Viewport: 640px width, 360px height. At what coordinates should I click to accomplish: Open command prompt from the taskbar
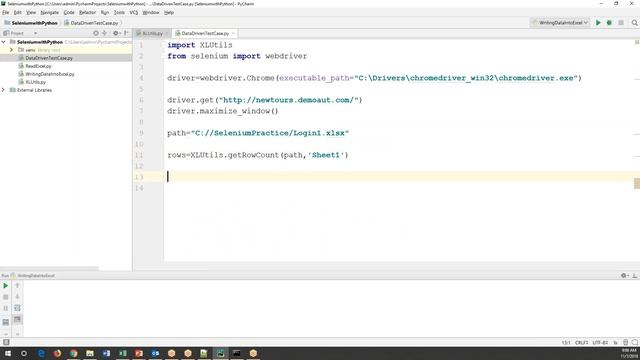tap(237, 353)
